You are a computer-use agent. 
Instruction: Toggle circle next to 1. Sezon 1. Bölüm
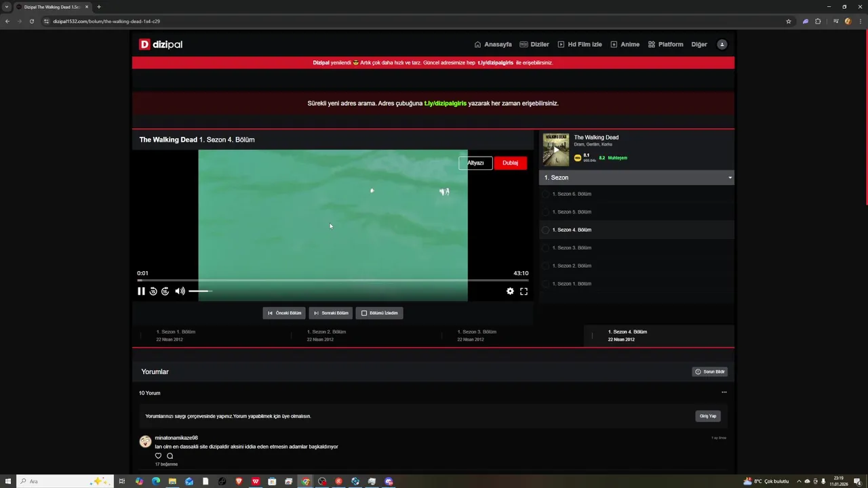(x=545, y=284)
